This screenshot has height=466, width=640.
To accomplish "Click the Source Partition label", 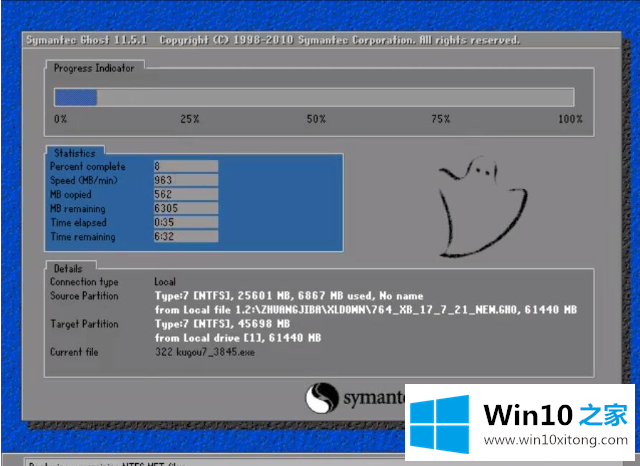I will coord(84,296).
